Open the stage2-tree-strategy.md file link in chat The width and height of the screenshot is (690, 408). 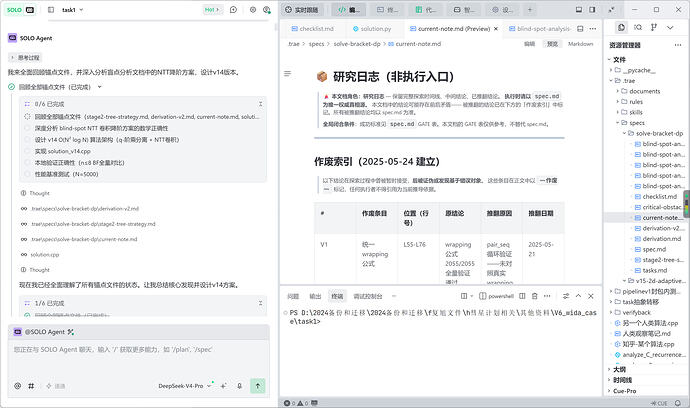tap(93, 224)
